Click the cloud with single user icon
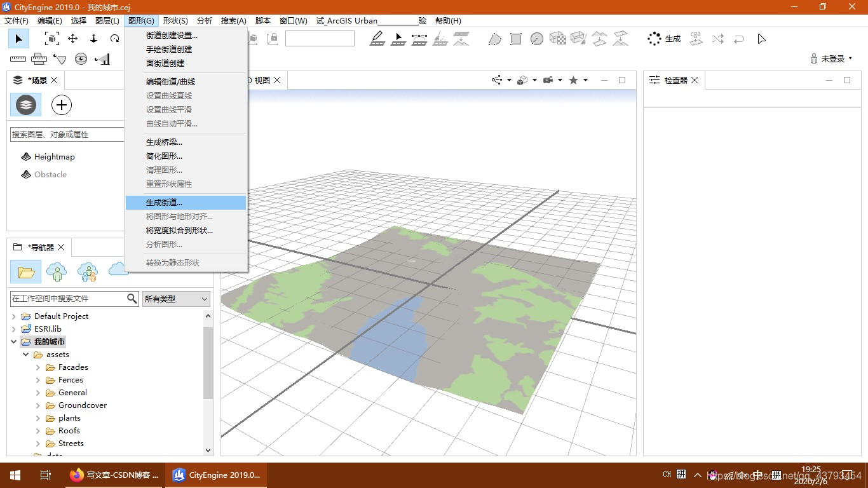Screen dimensions: 868x488 click(57, 272)
